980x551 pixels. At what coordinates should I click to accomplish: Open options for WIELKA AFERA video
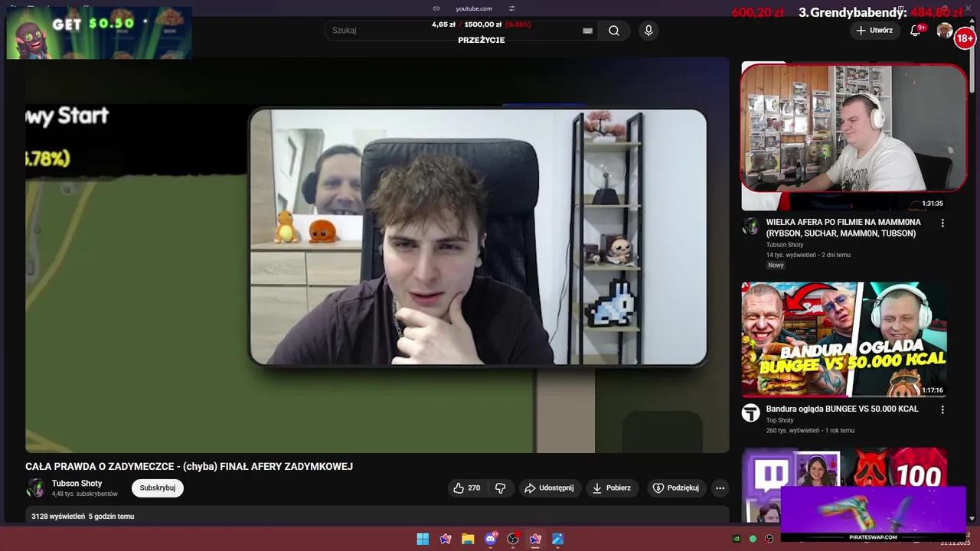pos(942,223)
